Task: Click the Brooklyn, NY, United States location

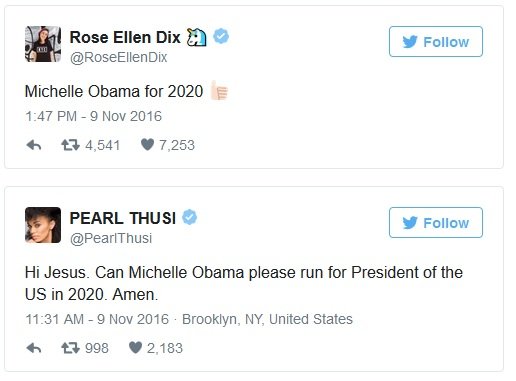Action: click(267, 319)
